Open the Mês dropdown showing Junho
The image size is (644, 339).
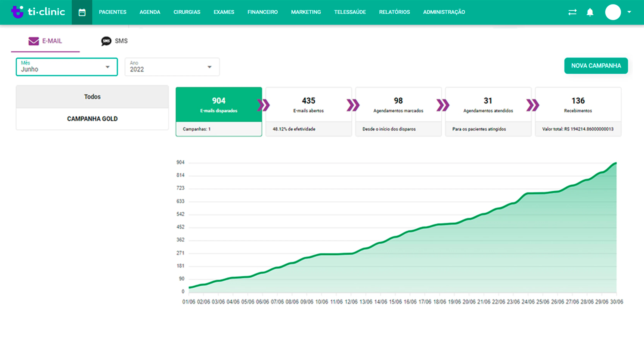pos(67,67)
